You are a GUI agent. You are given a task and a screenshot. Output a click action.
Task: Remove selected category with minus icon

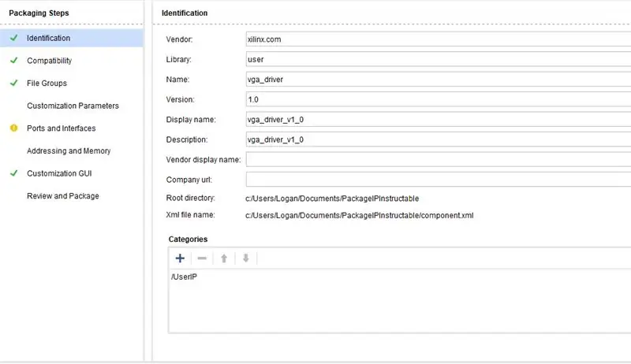coord(202,258)
